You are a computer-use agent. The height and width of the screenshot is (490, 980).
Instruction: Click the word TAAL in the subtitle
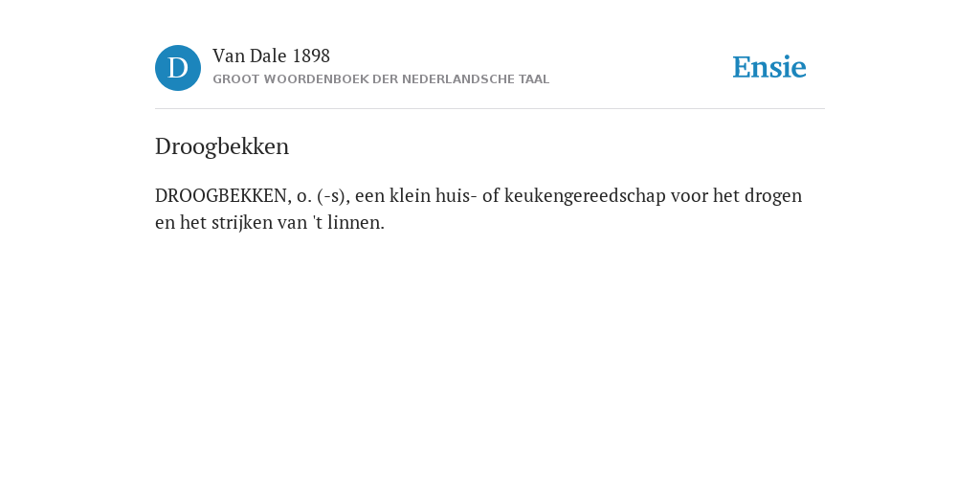click(x=534, y=79)
